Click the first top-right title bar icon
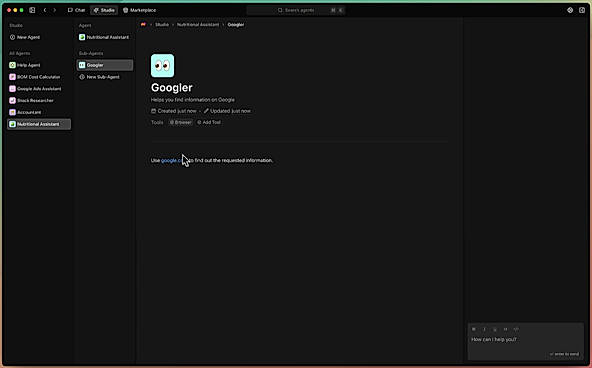The width and height of the screenshot is (592, 368). tap(570, 10)
